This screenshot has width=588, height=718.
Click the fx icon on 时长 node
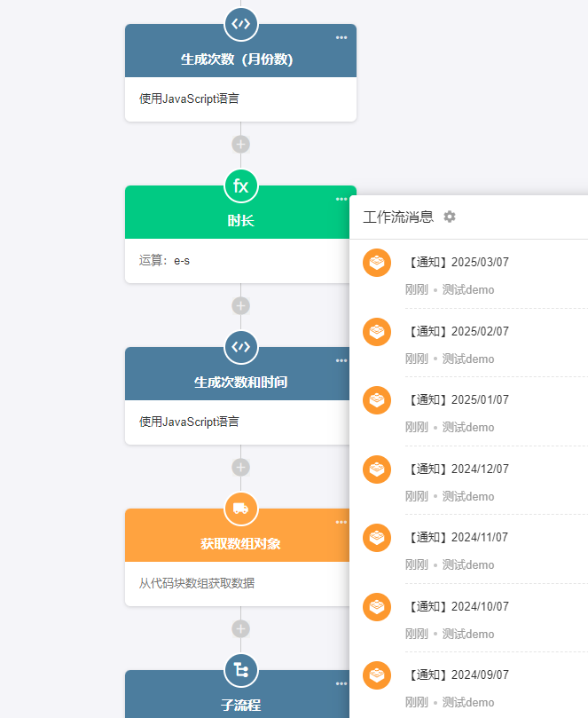pos(240,185)
